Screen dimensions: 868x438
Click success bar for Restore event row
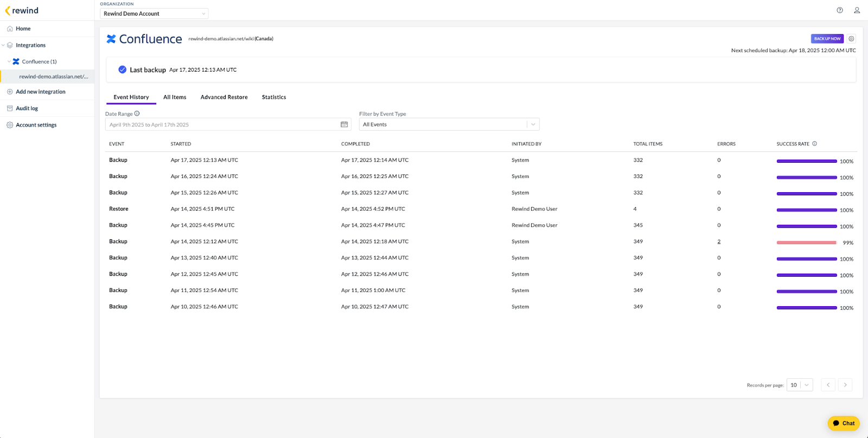tap(807, 210)
